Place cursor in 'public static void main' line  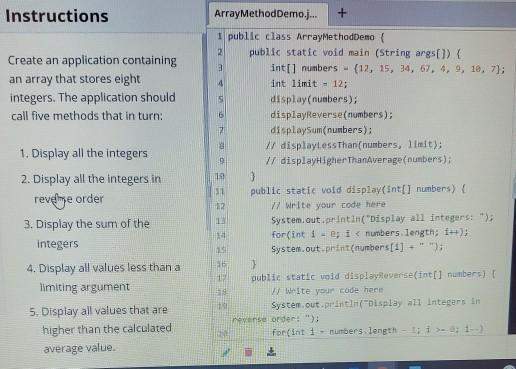pos(355,53)
